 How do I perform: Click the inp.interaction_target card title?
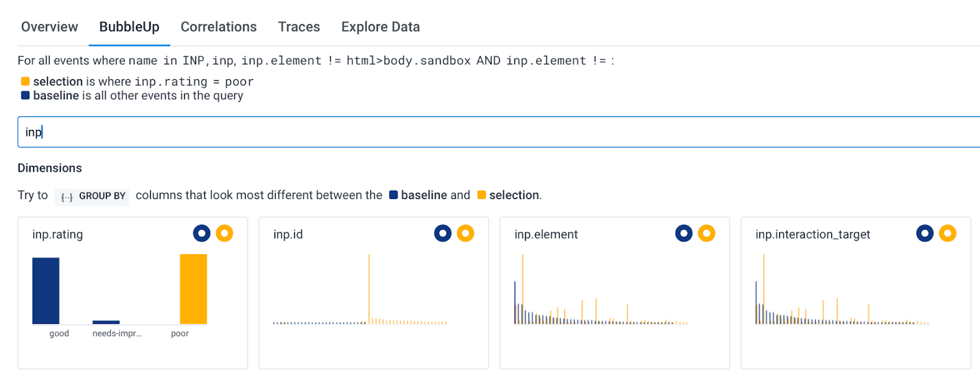coord(812,235)
